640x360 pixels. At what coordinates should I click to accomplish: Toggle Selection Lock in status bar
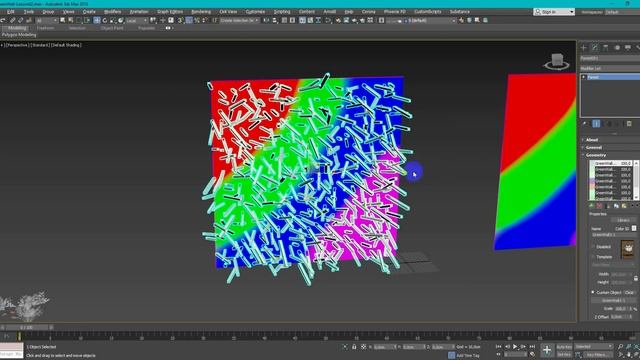[354, 347]
